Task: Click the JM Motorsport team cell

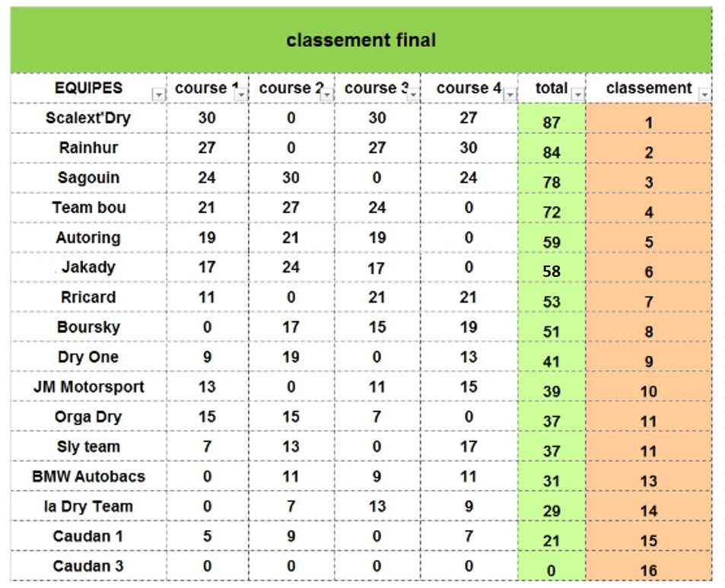Action: [88, 386]
